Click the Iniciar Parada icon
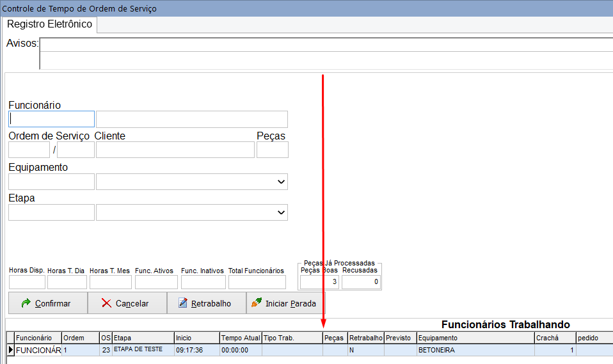This screenshot has width=613, height=364. [257, 302]
